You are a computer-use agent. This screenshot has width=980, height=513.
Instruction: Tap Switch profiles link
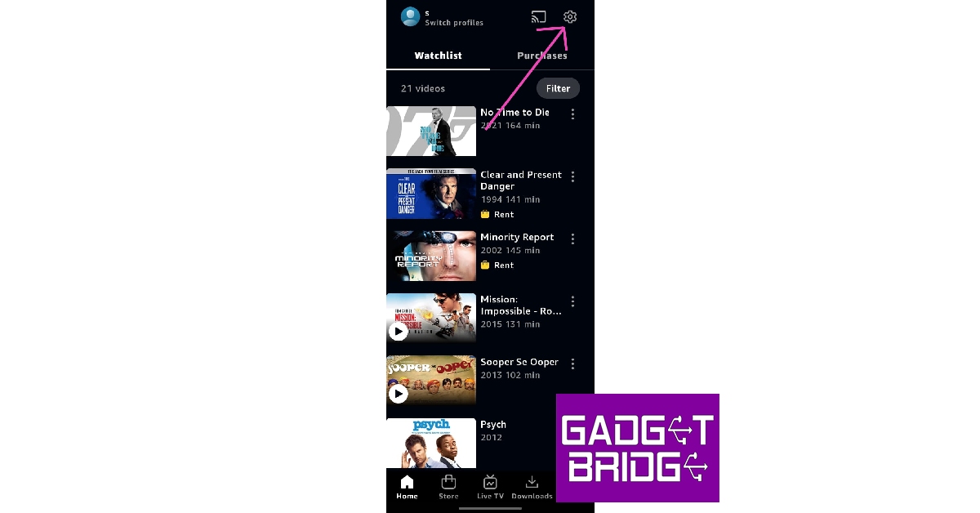[x=454, y=23]
